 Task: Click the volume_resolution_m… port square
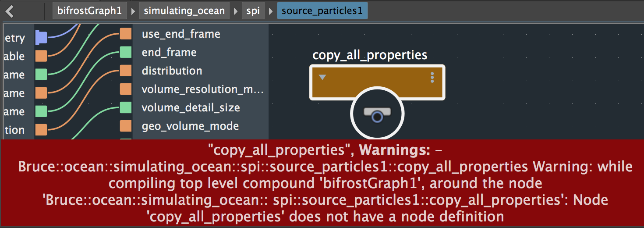pyautogui.click(x=126, y=89)
